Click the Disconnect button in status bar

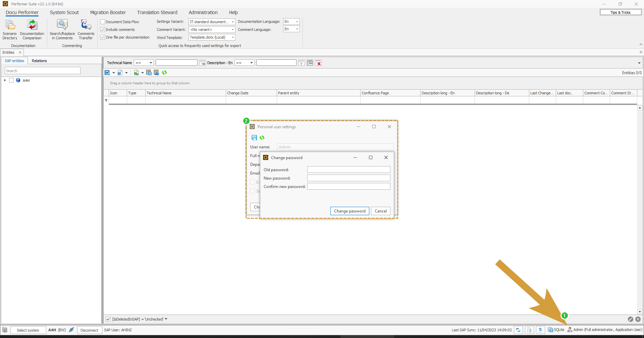[89, 330]
